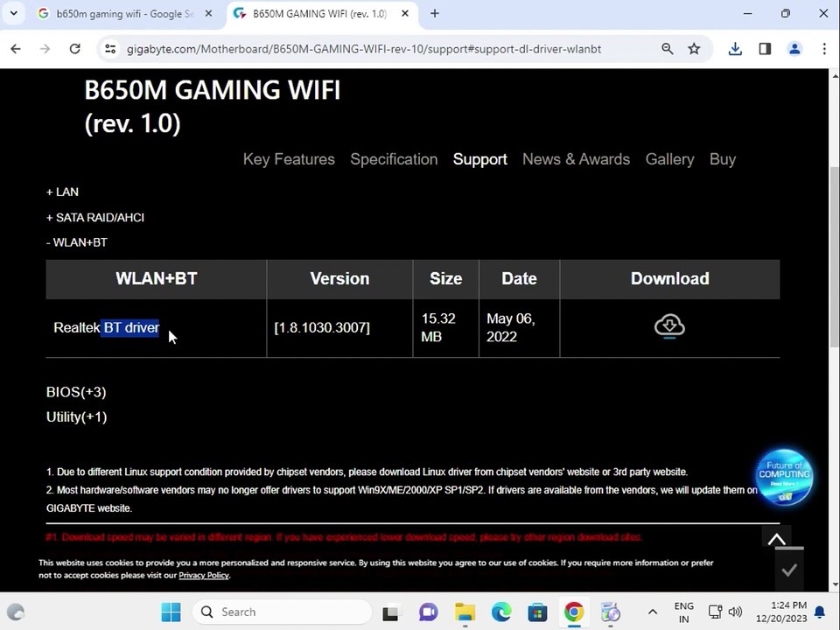
Task: Open clock and date 12/20/2023
Action: (781, 612)
